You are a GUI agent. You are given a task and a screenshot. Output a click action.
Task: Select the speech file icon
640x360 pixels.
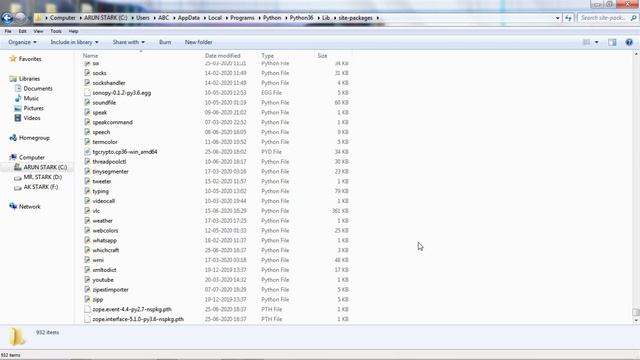coord(87,132)
